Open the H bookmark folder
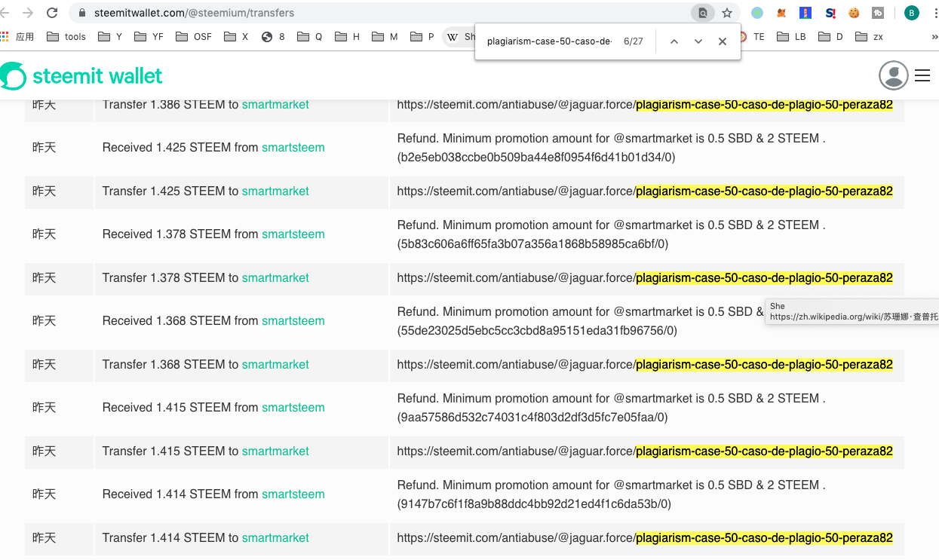 pyautogui.click(x=348, y=36)
